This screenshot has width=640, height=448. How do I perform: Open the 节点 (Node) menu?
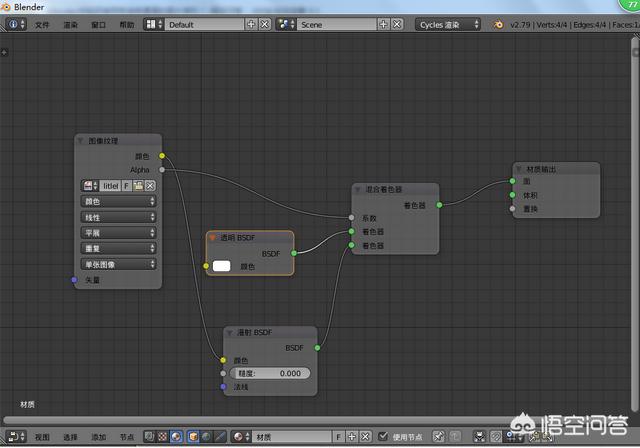click(x=127, y=437)
